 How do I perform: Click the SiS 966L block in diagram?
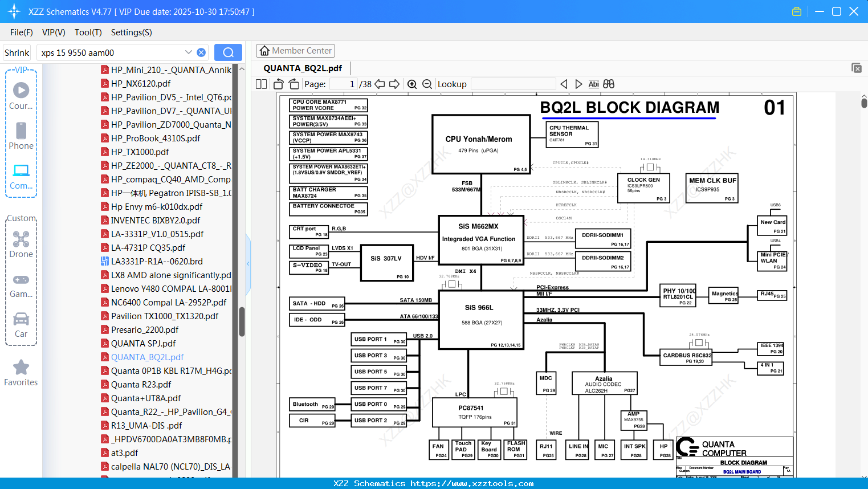(x=481, y=320)
